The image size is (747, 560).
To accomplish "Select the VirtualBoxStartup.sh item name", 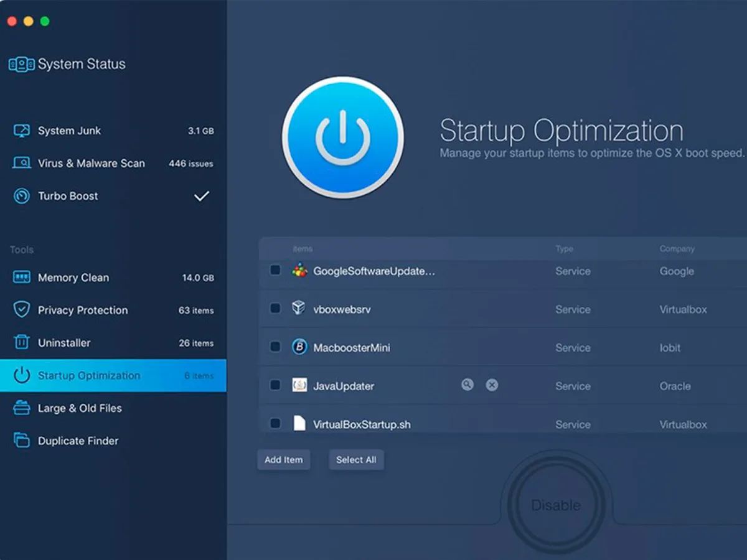I will pyautogui.click(x=362, y=424).
